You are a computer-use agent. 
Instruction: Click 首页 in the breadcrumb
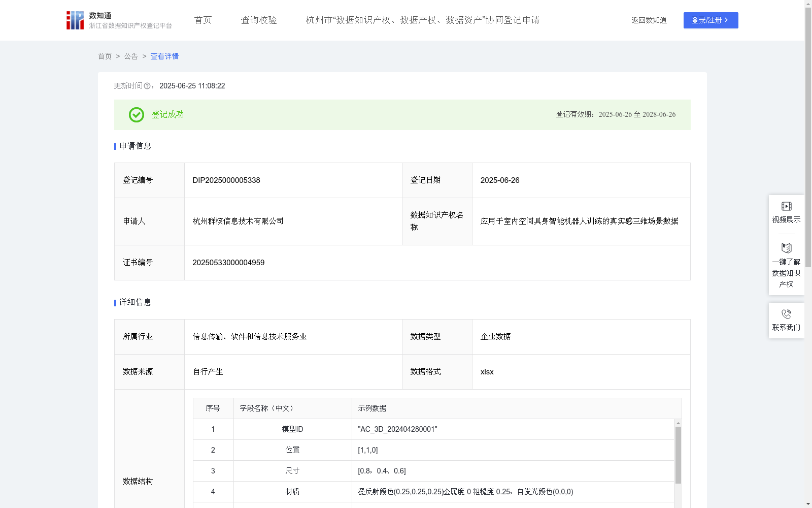[x=105, y=56]
